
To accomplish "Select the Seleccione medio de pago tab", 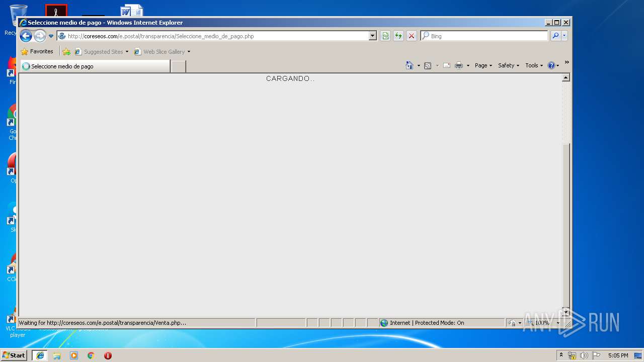I will click(x=95, y=66).
